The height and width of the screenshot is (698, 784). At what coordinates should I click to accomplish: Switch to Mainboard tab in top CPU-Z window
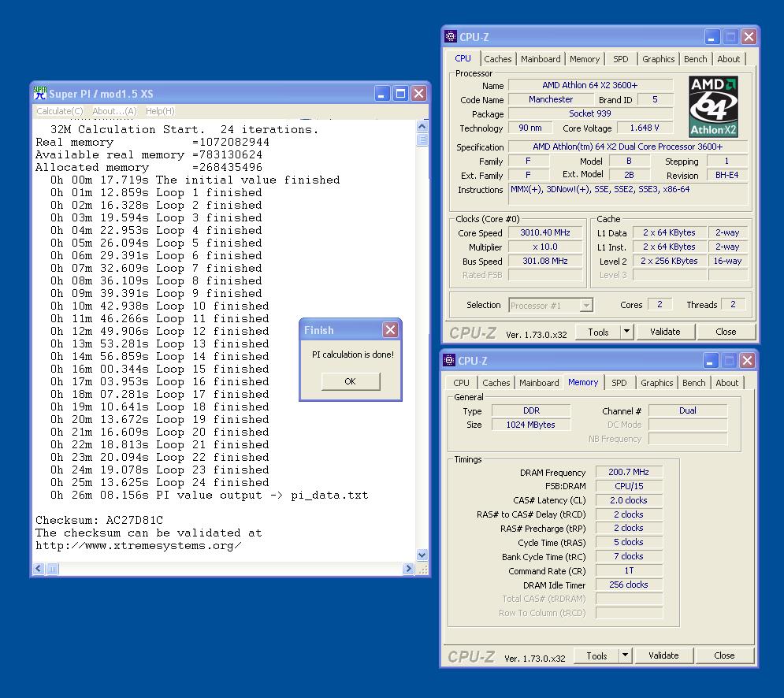(x=541, y=59)
